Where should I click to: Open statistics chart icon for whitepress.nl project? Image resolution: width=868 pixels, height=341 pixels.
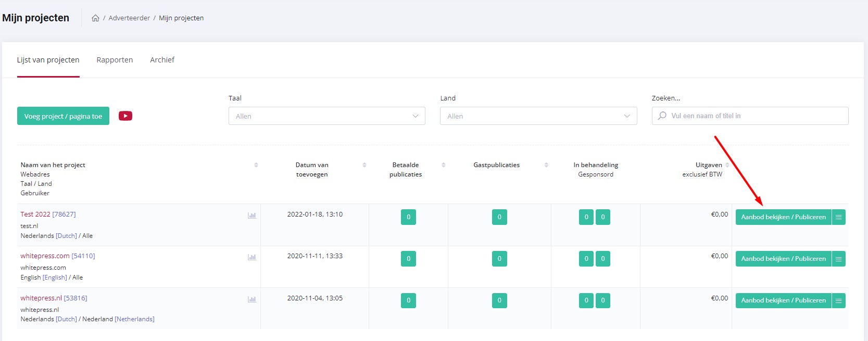point(252,299)
